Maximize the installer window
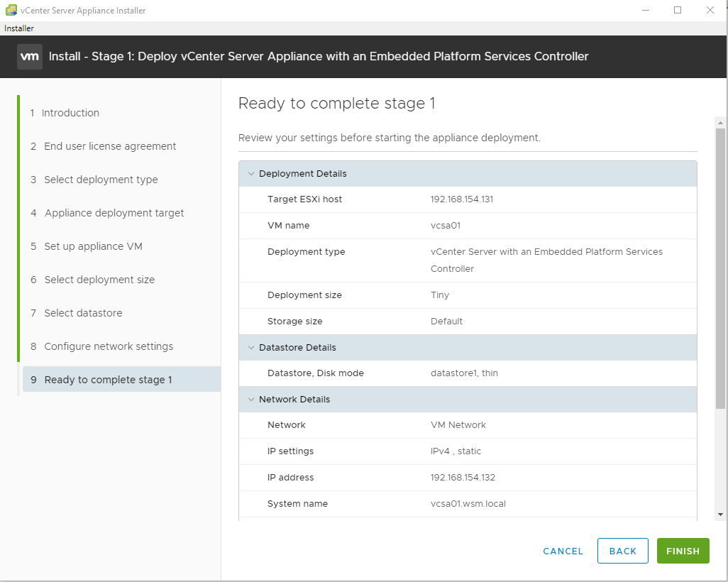This screenshot has width=728, height=582. click(678, 10)
